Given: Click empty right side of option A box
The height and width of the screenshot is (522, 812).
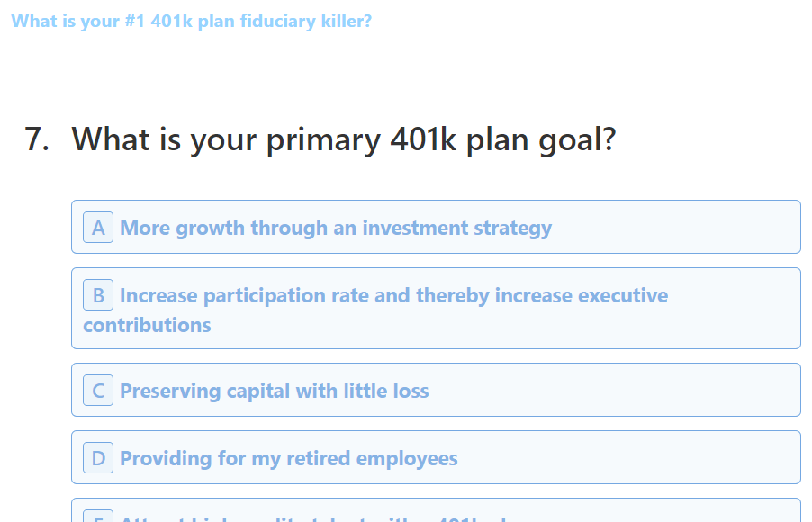Looking at the screenshot, I should click(x=684, y=228).
